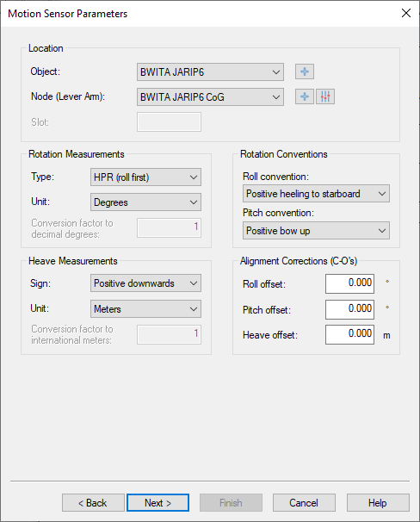Image resolution: width=420 pixels, height=522 pixels.
Task: Click the Roll offset input field
Action: click(349, 283)
